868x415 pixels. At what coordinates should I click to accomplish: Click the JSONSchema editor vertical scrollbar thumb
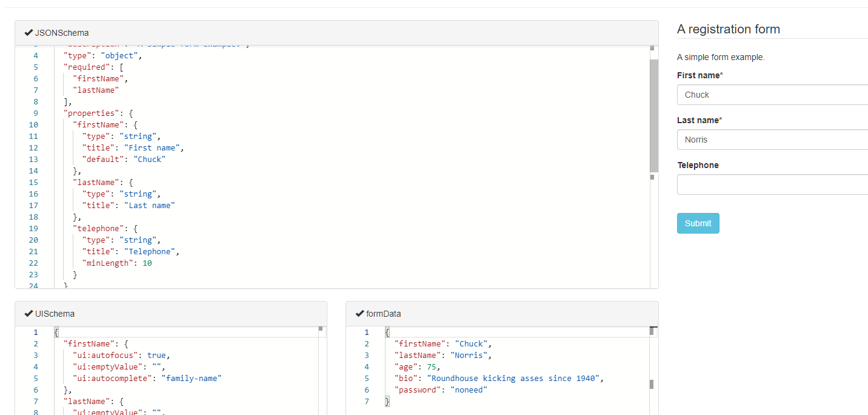tap(653, 115)
